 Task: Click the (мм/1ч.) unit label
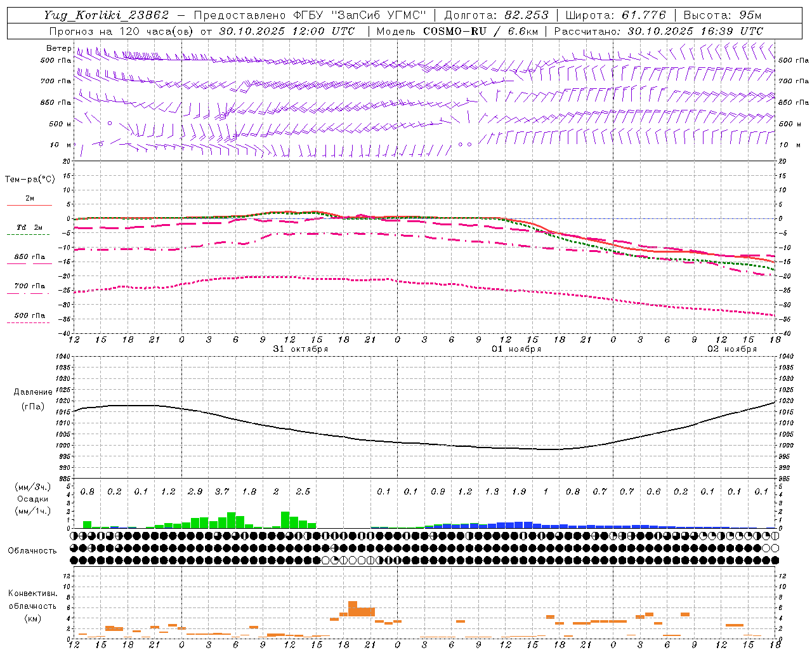(32, 511)
